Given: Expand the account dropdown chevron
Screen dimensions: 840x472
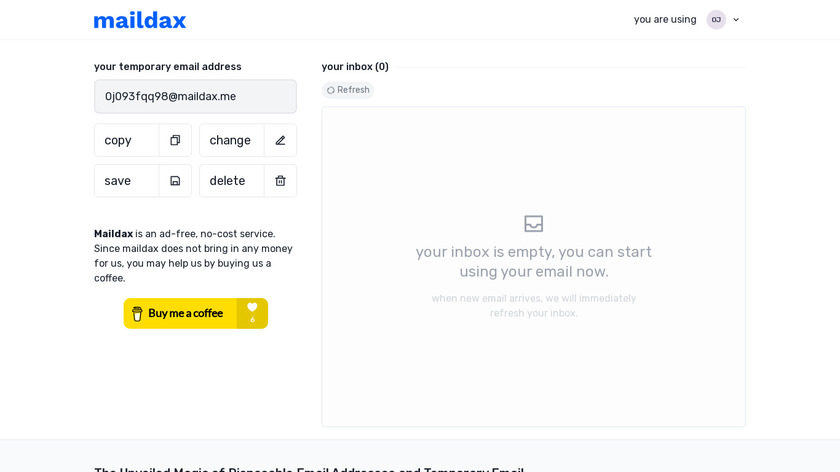Looking at the screenshot, I should tap(736, 19).
